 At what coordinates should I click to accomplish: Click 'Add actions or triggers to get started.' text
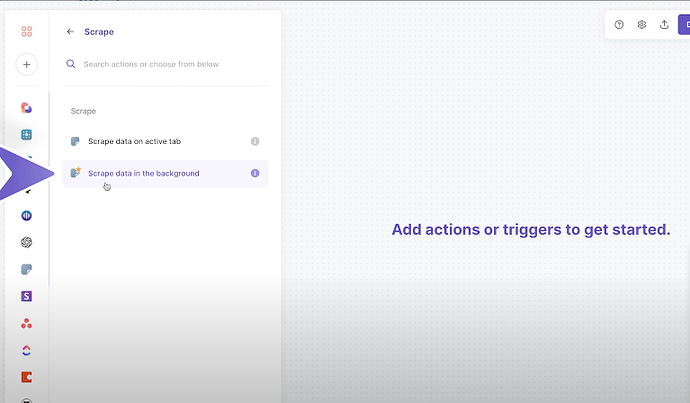531,229
